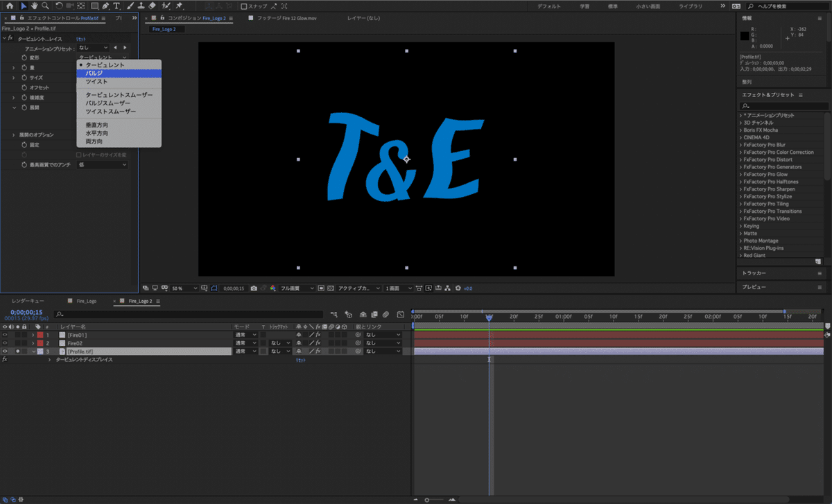
Task: Switch to the レンダーキュー tab
Action: (28, 302)
